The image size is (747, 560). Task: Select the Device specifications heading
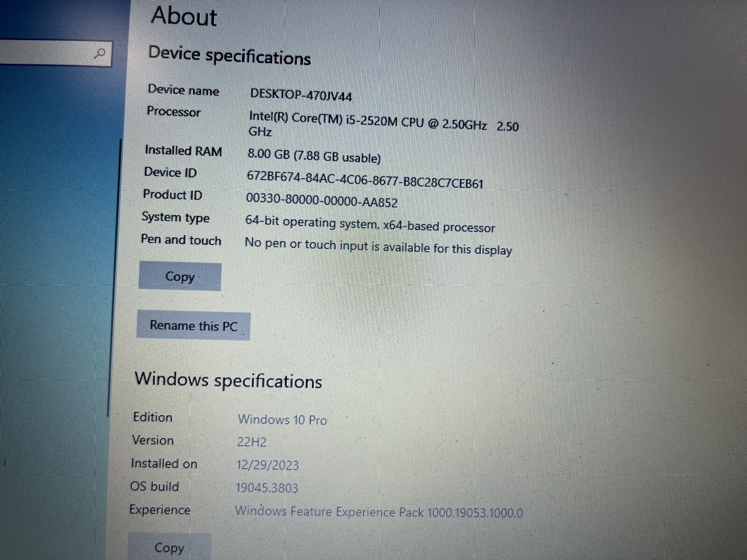coord(229,55)
